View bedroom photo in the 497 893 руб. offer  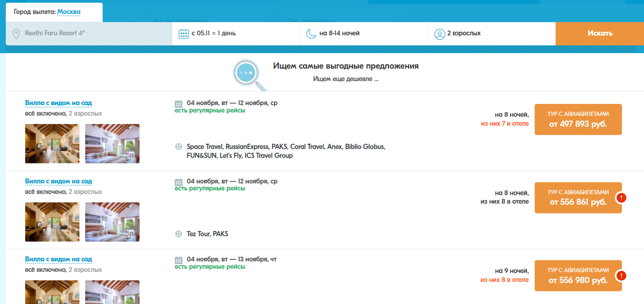tap(112, 144)
